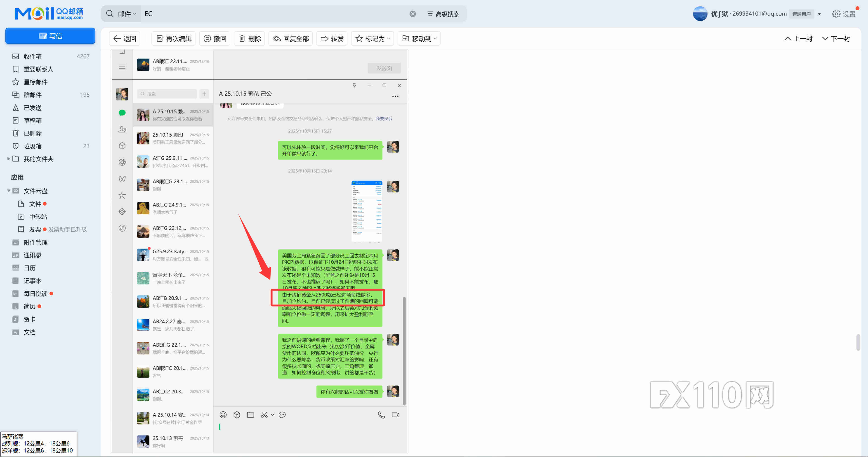Click the QQ邮箱 logo
This screenshot has height=457, width=868.
[x=49, y=14]
